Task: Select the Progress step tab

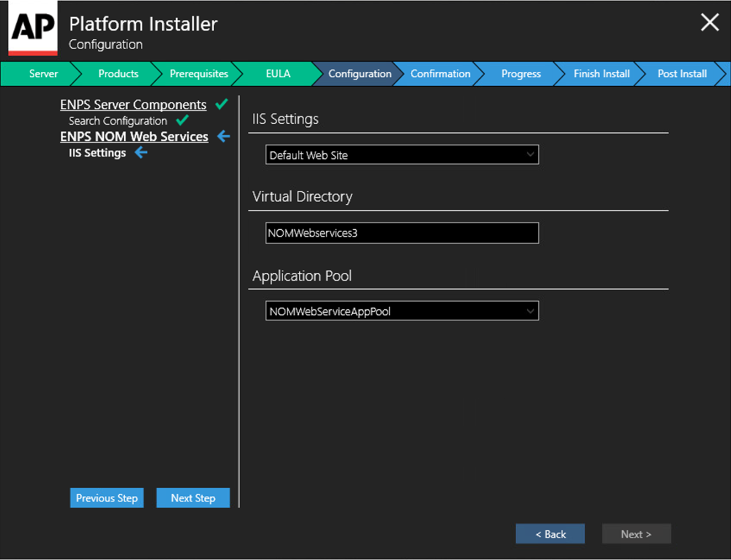Action: pos(521,73)
